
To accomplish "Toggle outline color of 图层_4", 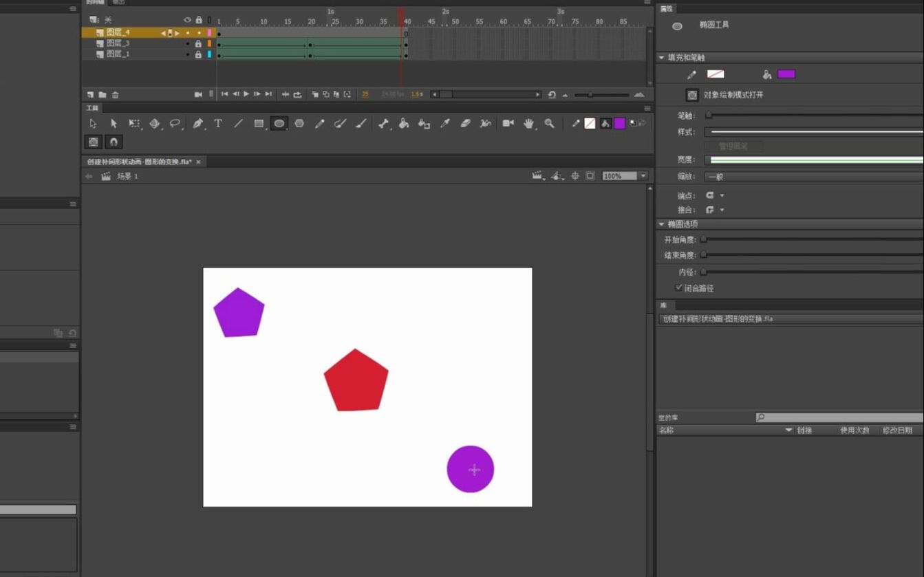I will (x=209, y=32).
